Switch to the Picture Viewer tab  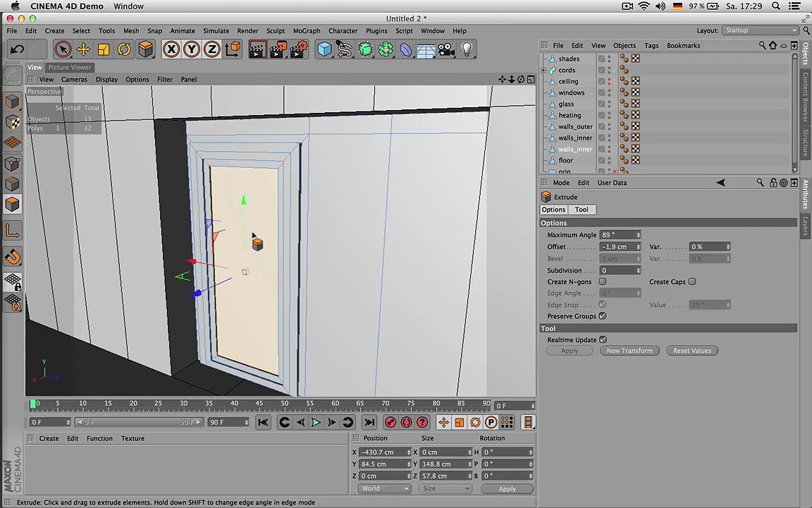pos(69,68)
